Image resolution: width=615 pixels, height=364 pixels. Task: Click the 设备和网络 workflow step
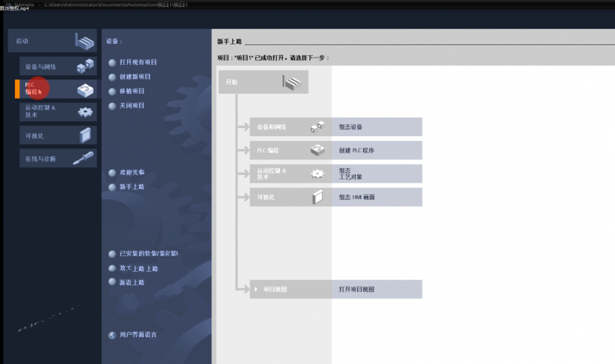290,127
